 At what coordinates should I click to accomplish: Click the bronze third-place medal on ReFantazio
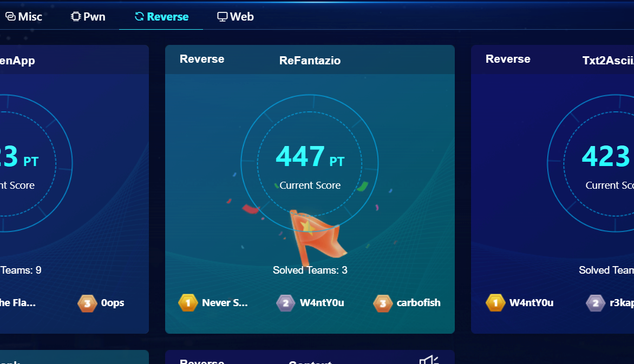pyautogui.click(x=382, y=302)
